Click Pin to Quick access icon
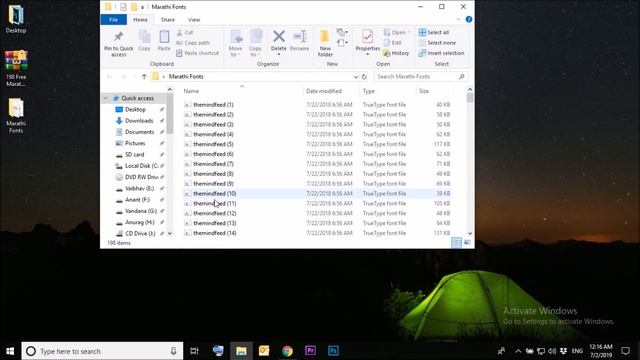640x360 pixels. pyautogui.click(x=118, y=44)
